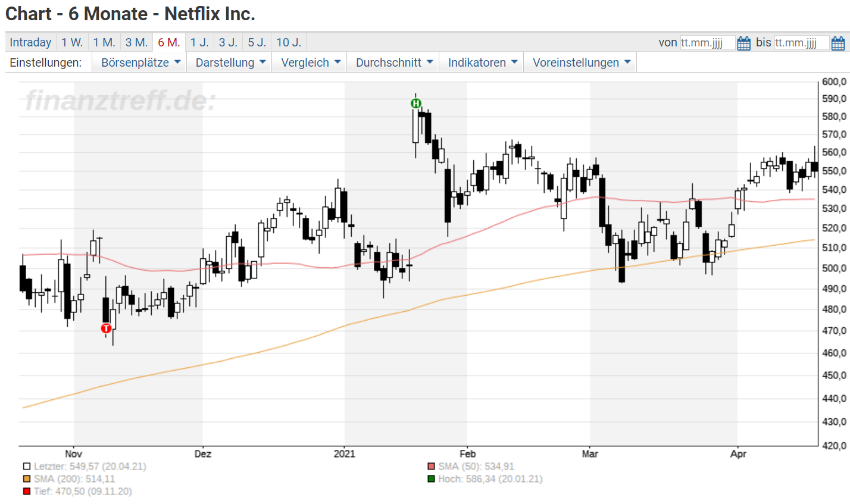Switch to the Intraday tab
Image resolution: width=850 pixels, height=504 pixels.
[30, 42]
